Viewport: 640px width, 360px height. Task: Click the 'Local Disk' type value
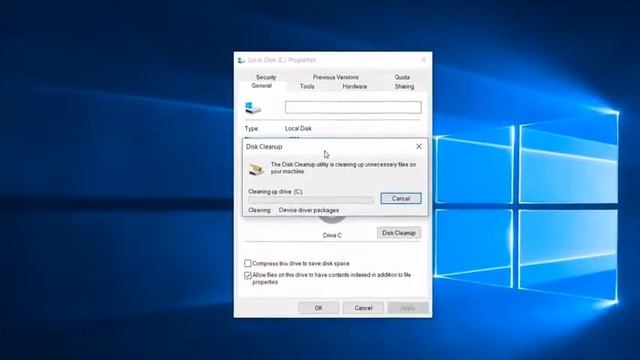(298, 128)
